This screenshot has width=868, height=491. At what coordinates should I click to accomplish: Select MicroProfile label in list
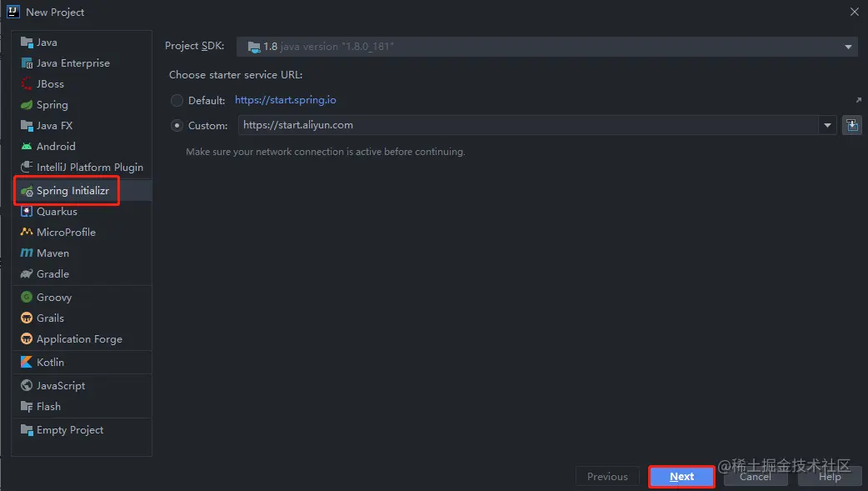[66, 232]
